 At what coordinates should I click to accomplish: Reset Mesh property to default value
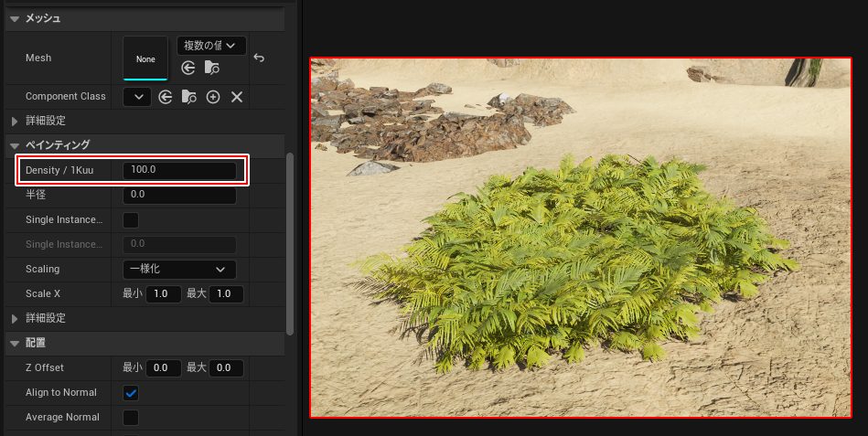click(259, 58)
